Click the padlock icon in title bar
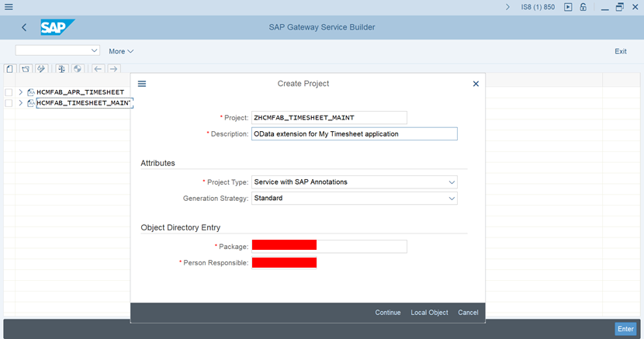Image resolution: width=644 pixels, height=339 pixels. (x=583, y=7)
